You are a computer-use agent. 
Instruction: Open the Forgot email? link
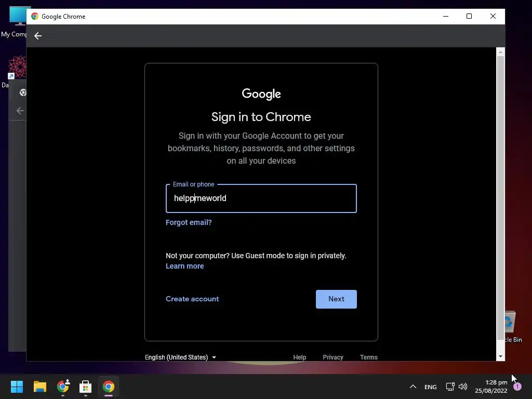pyautogui.click(x=189, y=222)
